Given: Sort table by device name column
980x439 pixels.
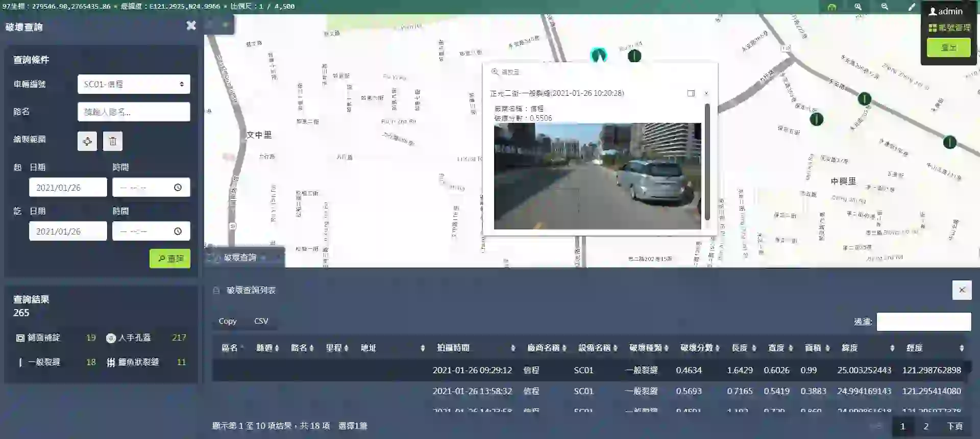Looking at the screenshot, I should coord(598,348).
